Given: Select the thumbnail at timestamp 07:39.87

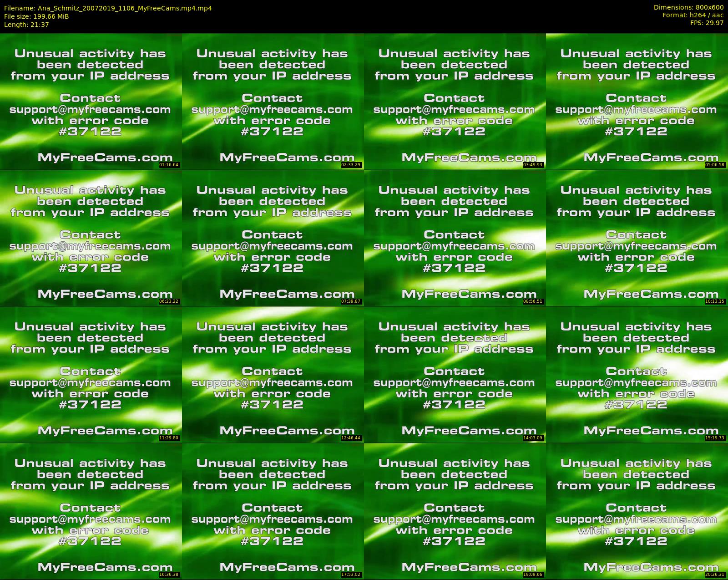Looking at the screenshot, I should click(273, 238).
